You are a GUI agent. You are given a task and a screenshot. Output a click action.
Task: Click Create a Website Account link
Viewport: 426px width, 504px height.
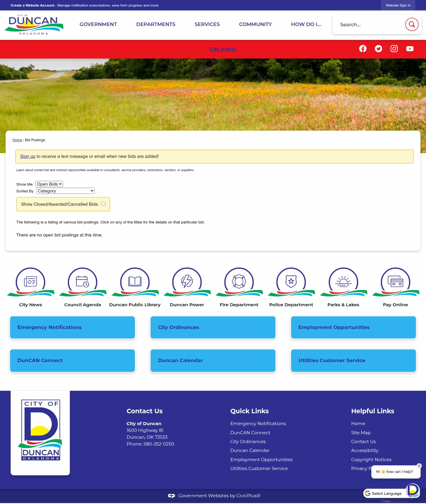(x=33, y=5)
